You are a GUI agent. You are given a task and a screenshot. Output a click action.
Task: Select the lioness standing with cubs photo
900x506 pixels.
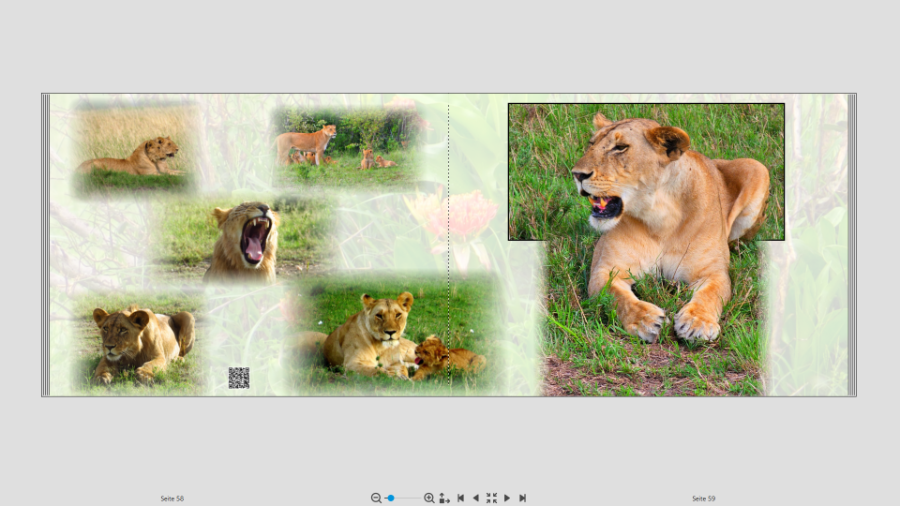[349, 147]
